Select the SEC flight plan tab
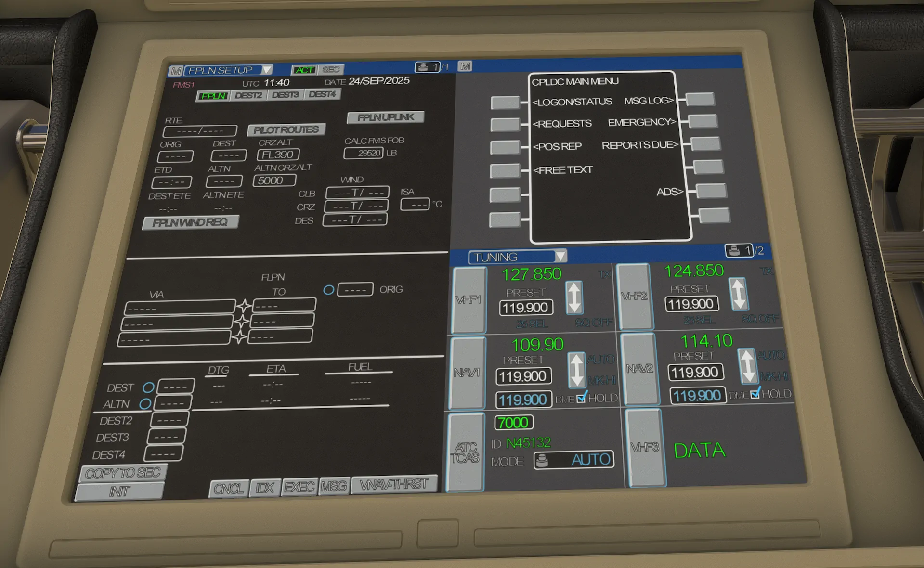 tap(331, 70)
